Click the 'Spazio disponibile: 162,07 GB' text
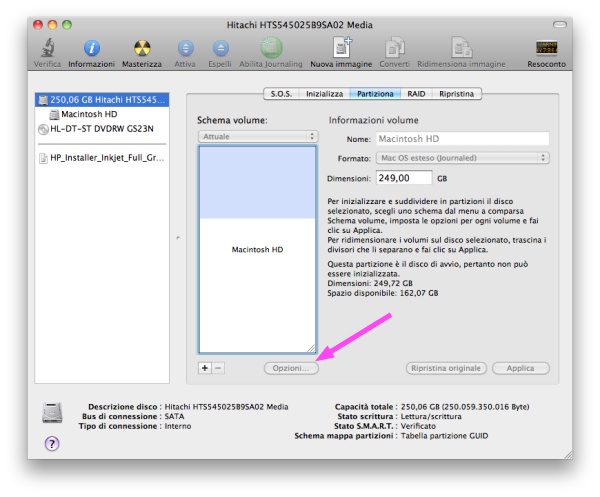 (383, 293)
